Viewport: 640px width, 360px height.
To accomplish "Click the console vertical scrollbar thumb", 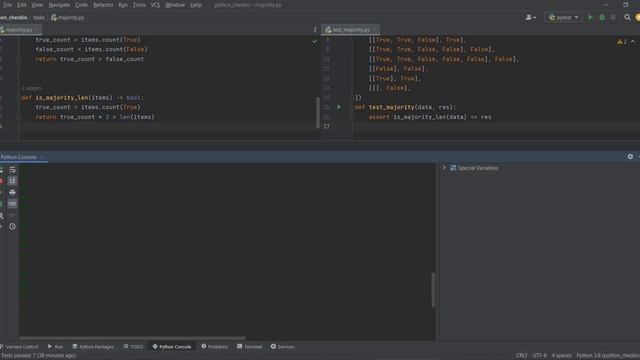I will pos(433,290).
